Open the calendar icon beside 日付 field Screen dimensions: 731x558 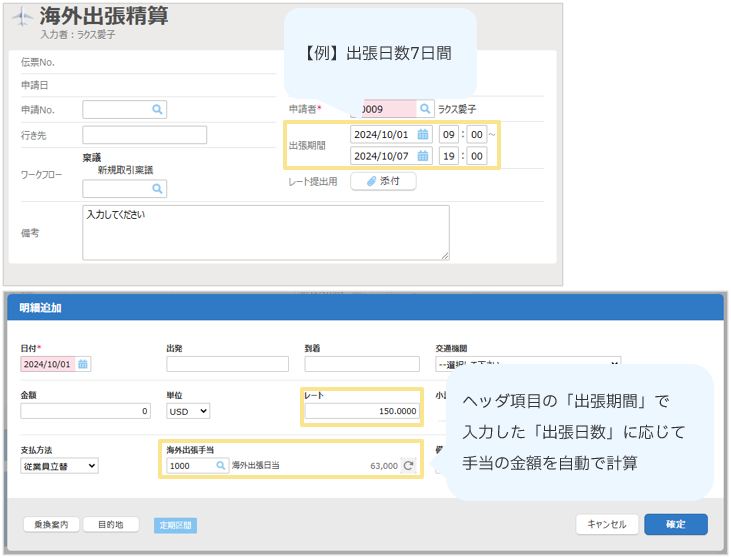pyautogui.click(x=83, y=364)
